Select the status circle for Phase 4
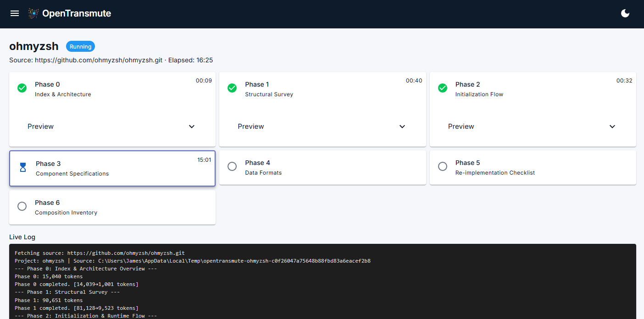 pyautogui.click(x=232, y=166)
